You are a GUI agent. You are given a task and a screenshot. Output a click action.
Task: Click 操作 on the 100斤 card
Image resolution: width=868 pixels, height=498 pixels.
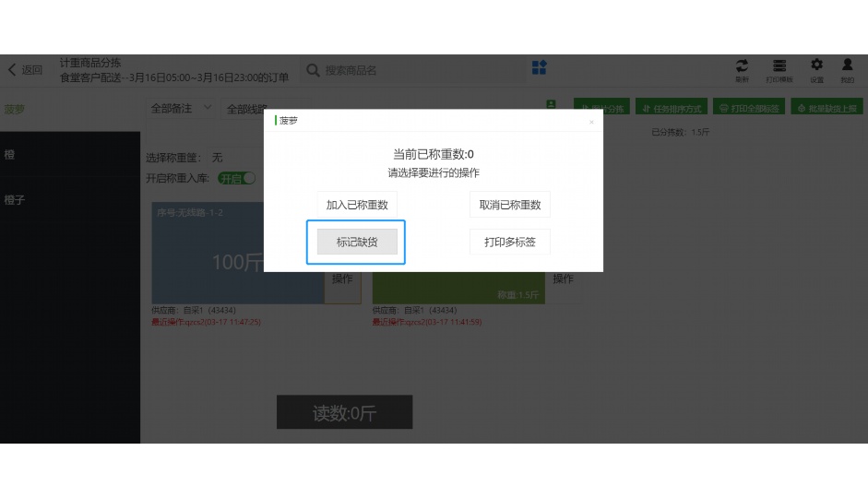(342, 279)
